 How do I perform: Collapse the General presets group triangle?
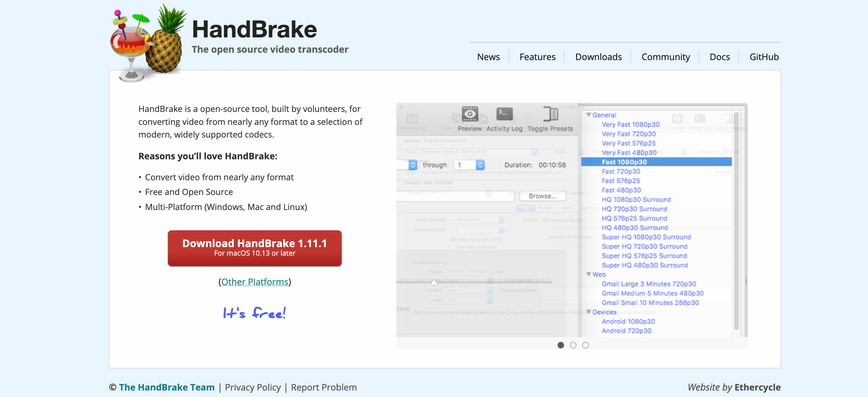589,115
